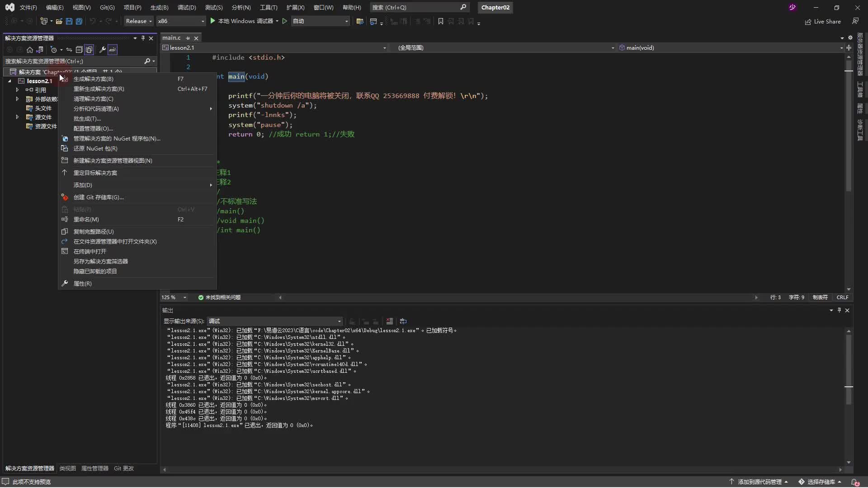Viewport: 868px width, 488px height.
Task: Click the account avatar icon
Action: 793,7
